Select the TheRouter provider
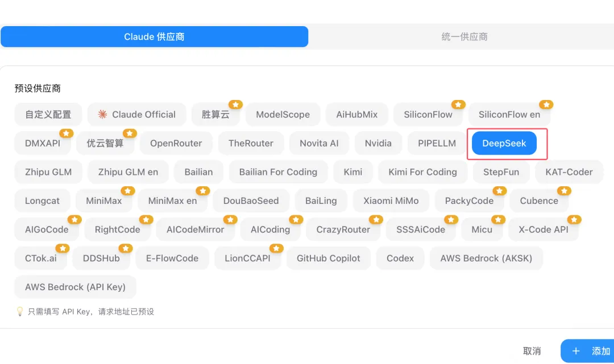Screen dimensions: 614x364 (x=251, y=143)
